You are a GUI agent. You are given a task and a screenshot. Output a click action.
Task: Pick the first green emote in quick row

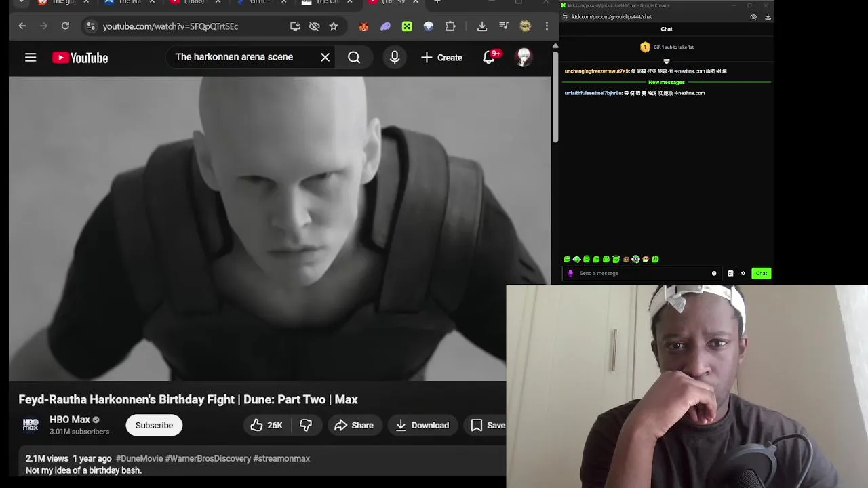coord(567,259)
